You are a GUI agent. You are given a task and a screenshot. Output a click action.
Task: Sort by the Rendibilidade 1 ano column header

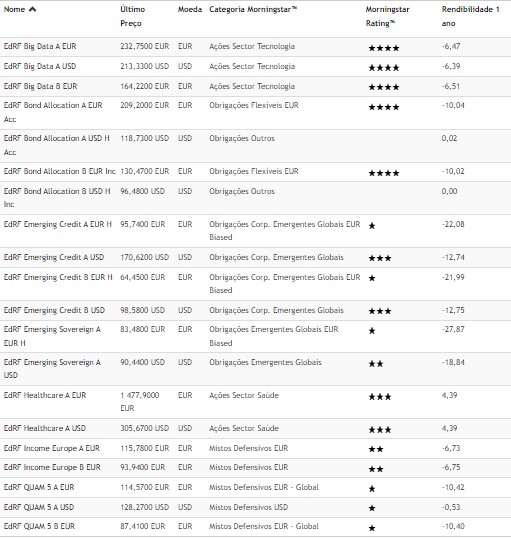click(471, 16)
